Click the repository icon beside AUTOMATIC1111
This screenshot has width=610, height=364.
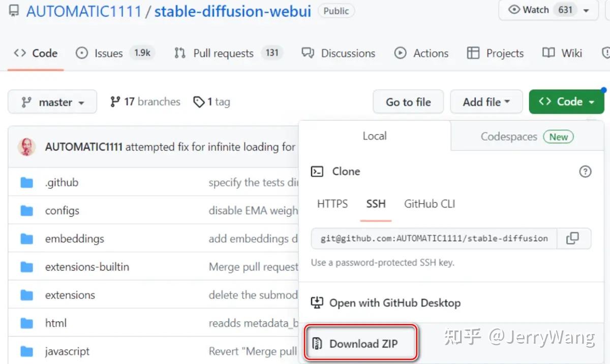14,11
